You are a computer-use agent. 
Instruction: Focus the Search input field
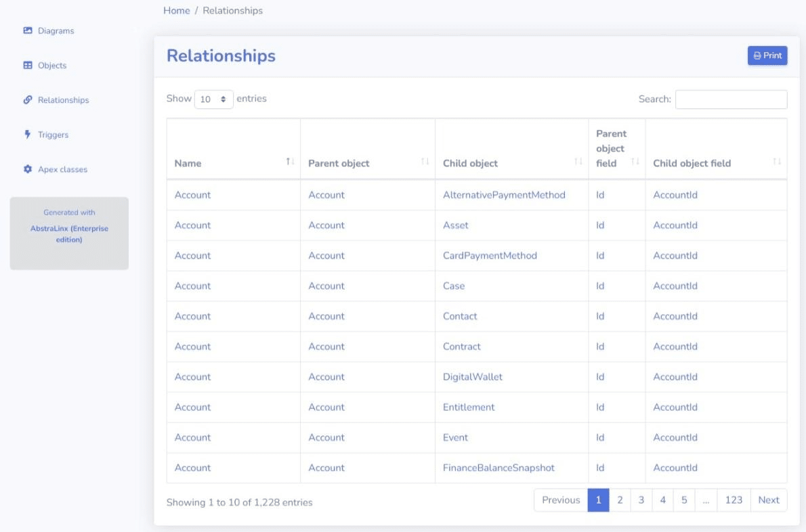[x=731, y=99]
